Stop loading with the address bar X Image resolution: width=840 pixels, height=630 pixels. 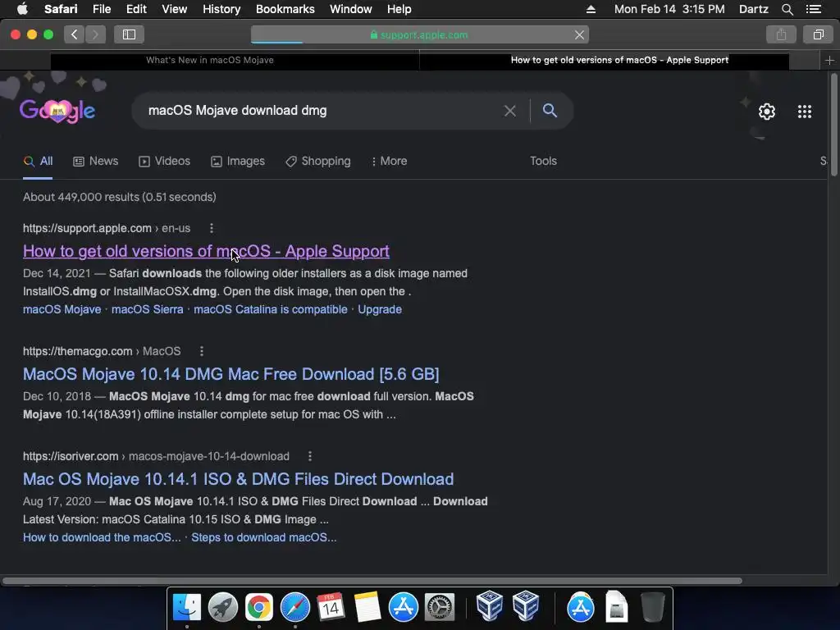click(579, 34)
